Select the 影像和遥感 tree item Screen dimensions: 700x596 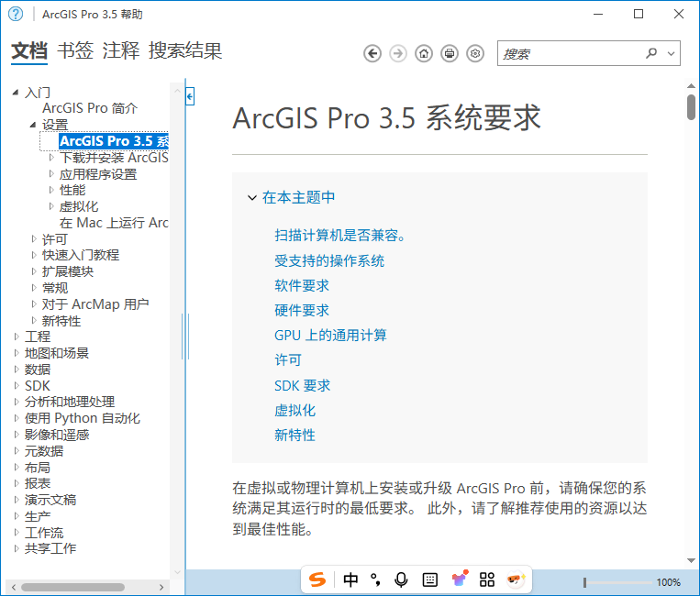(x=57, y=435)
